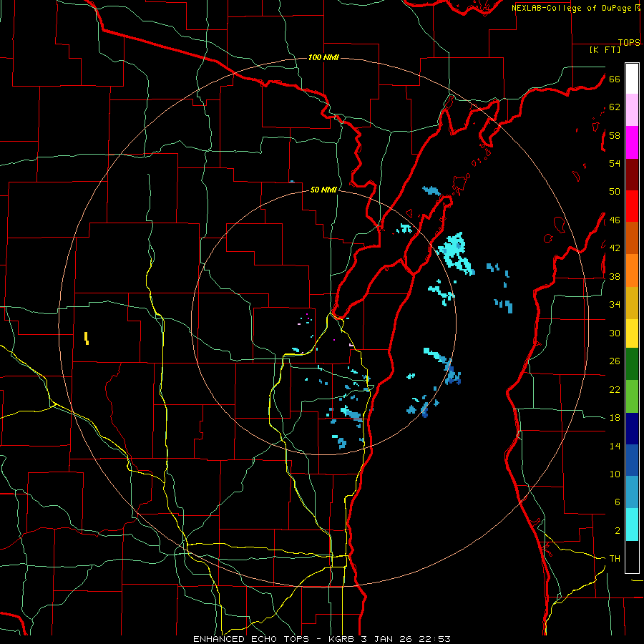Image resolution: width=644 pixels, height=644 pixels.
Task: Click the light blue 6-10 kft legend swatch
Action: pos(632,492)
